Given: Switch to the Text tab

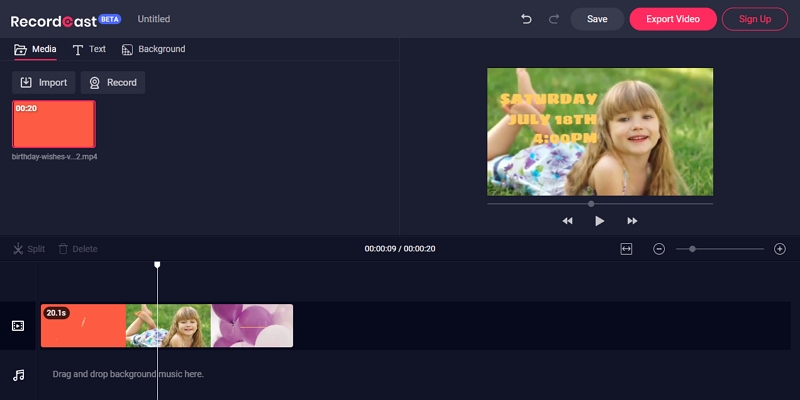Looking at the screenshot, I should click(89, 49).
